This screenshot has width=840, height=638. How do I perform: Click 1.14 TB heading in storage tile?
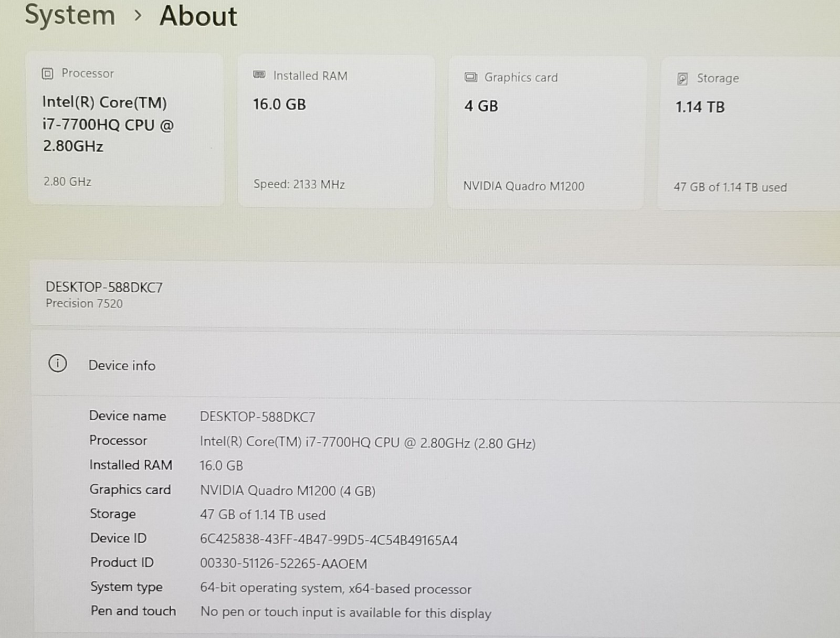(x=700, y=107)
